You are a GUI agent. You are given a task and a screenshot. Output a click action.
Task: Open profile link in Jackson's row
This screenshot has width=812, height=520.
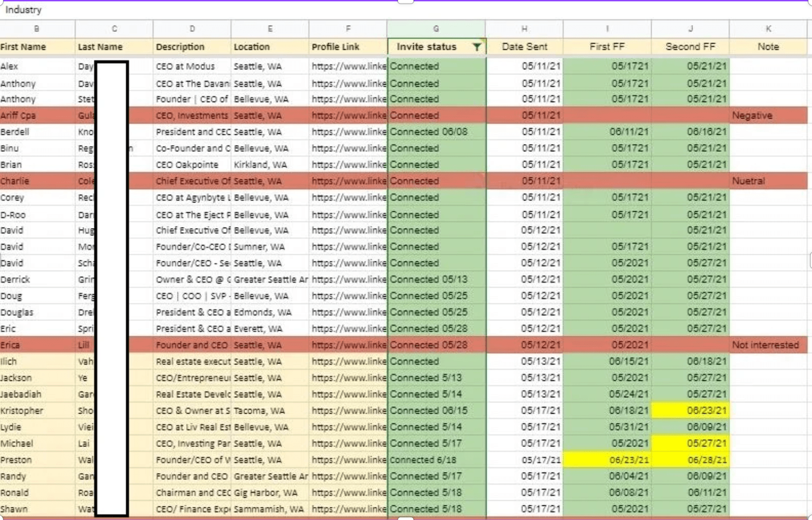tap(348, 378)
